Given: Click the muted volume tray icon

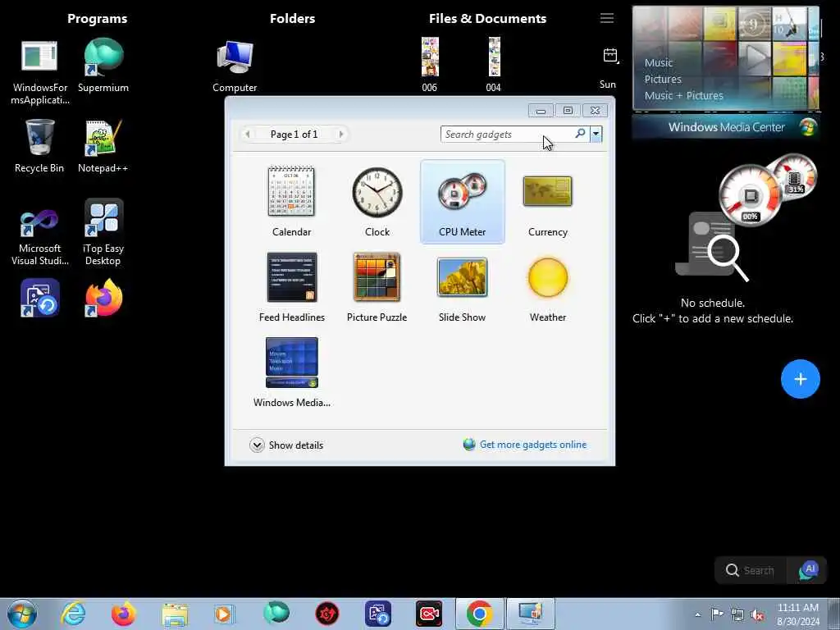Looking at the screenshot, I should pos(757,614).
